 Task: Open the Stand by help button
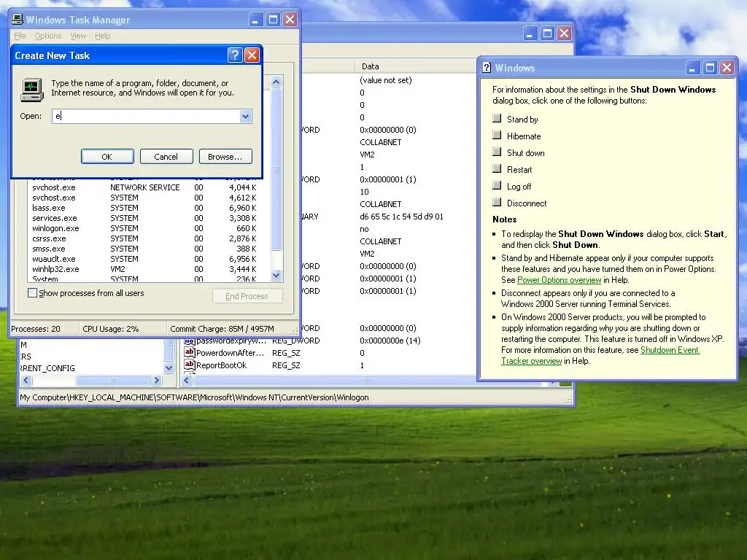497,118
